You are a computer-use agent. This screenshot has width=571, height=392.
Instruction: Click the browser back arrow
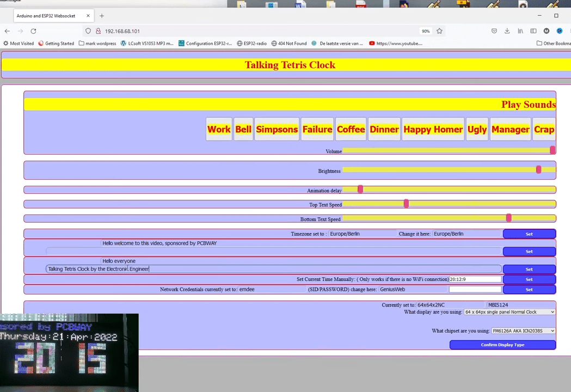point(7,31)
